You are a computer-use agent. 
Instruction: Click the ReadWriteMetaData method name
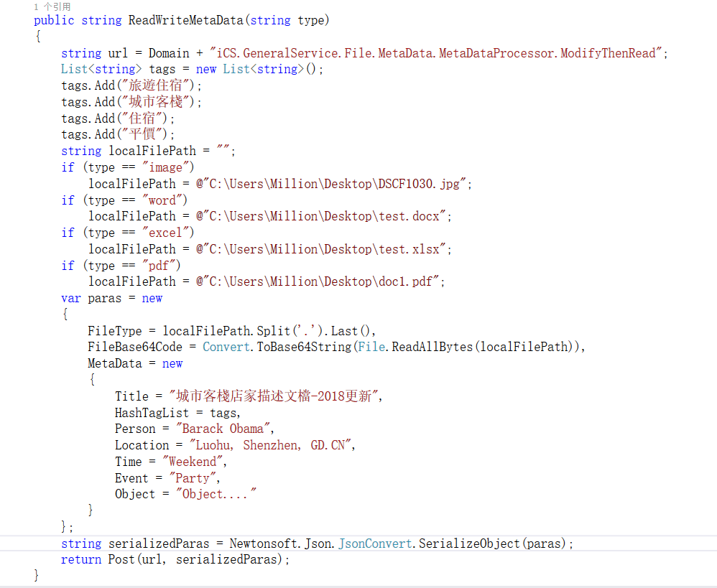[x=186, y=20]
